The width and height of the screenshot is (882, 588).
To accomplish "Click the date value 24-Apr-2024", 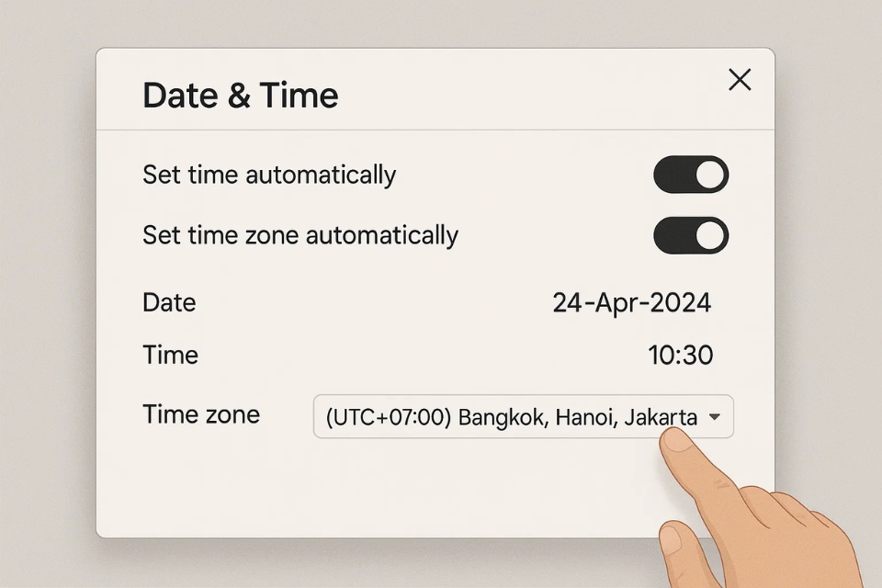I will 631,302.
